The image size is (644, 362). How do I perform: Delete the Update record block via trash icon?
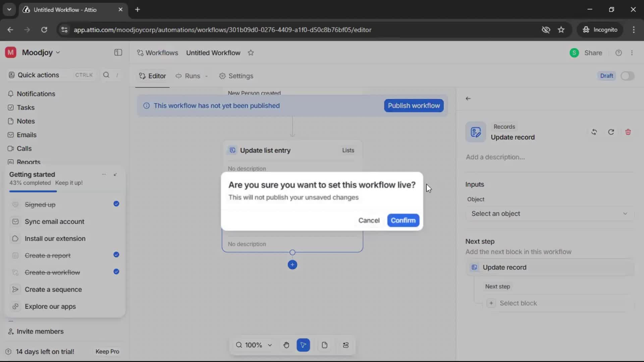[x=628, y=132]
